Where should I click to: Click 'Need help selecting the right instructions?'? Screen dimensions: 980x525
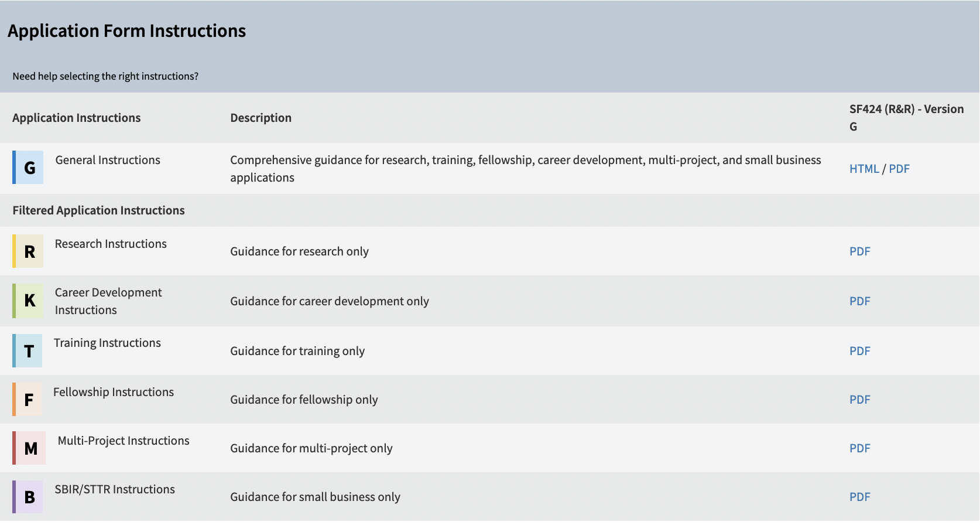tap(105, 76)
